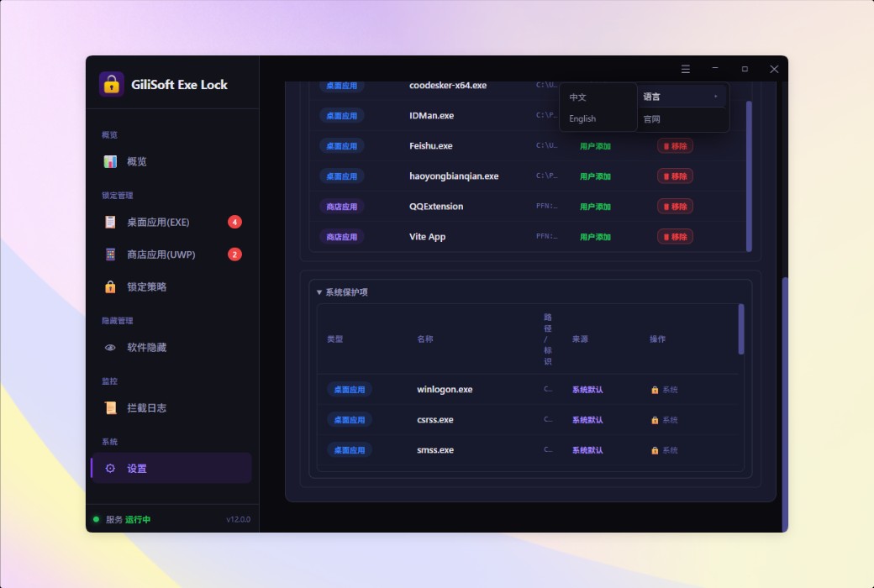
Task: Click the 来源 column header
Action: pos(580,339)
